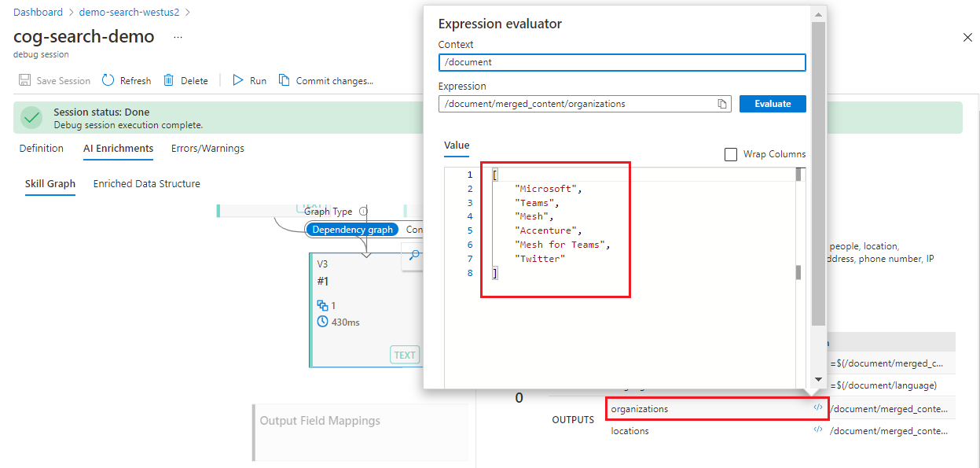Click the Refresh circular arrow icon
This screenshot has width=980, height=468.
click(x=108, y=80)
